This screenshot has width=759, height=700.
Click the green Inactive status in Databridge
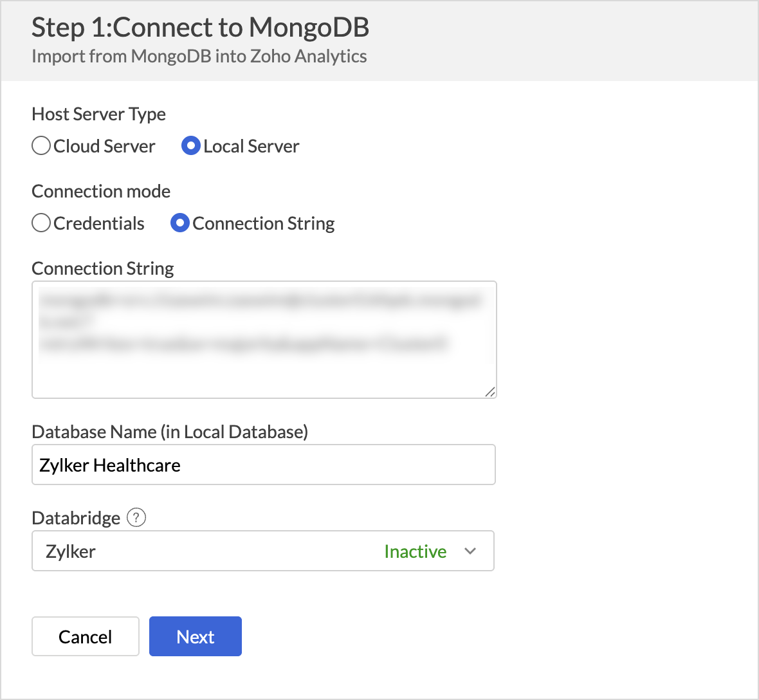point(415,551)
